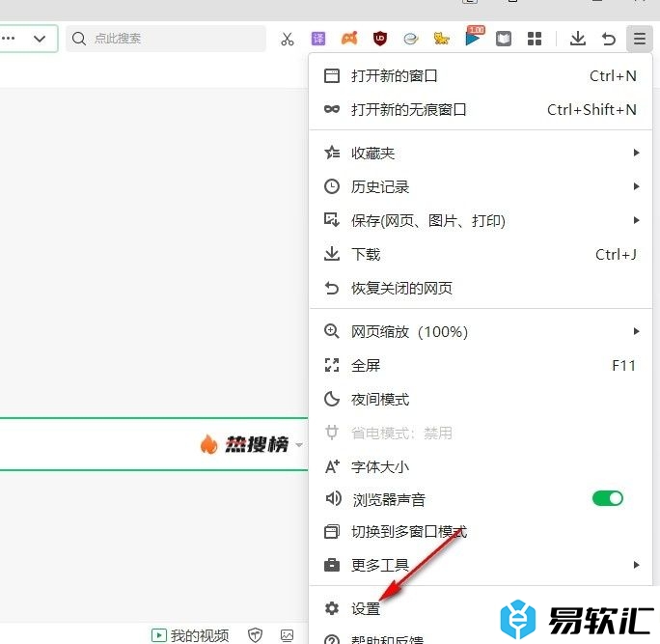Click 我的视频 in the status bar

coord(190,634)
